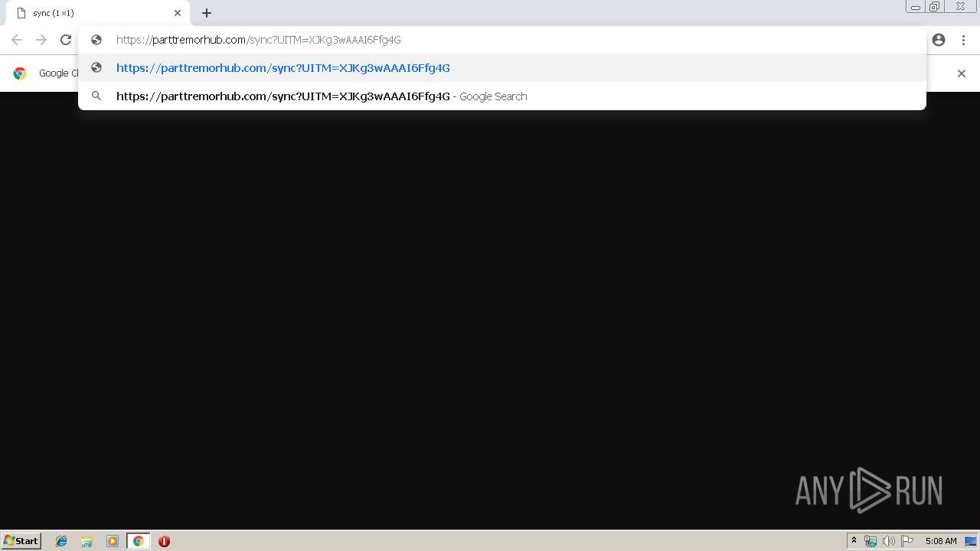Reload the current page
Viewport: 980px width, 551px height.
coord(66,40)
